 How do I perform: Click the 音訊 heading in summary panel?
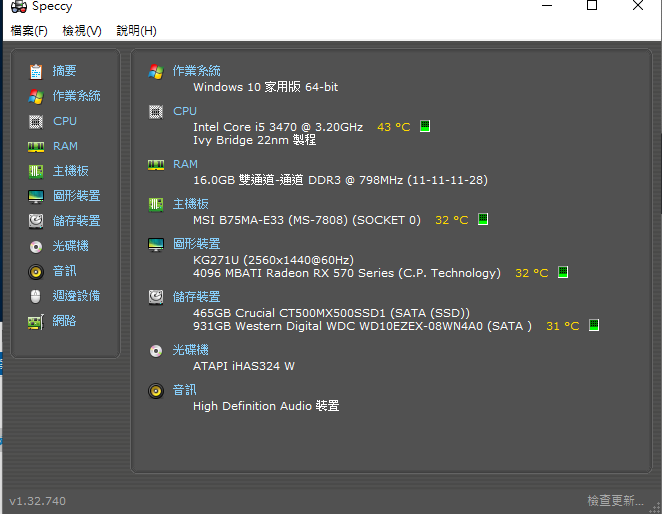tap(184, 390)
